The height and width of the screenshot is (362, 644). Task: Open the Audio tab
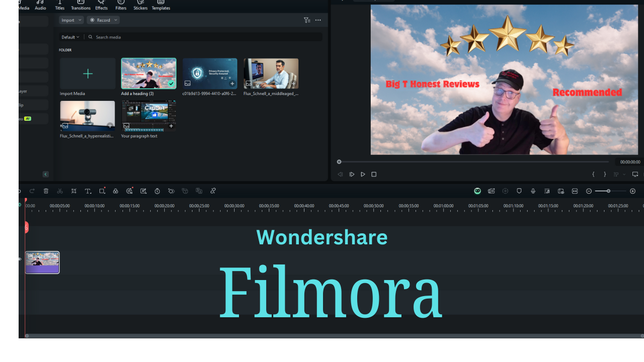pyautogui.click(x=40, y=6)
